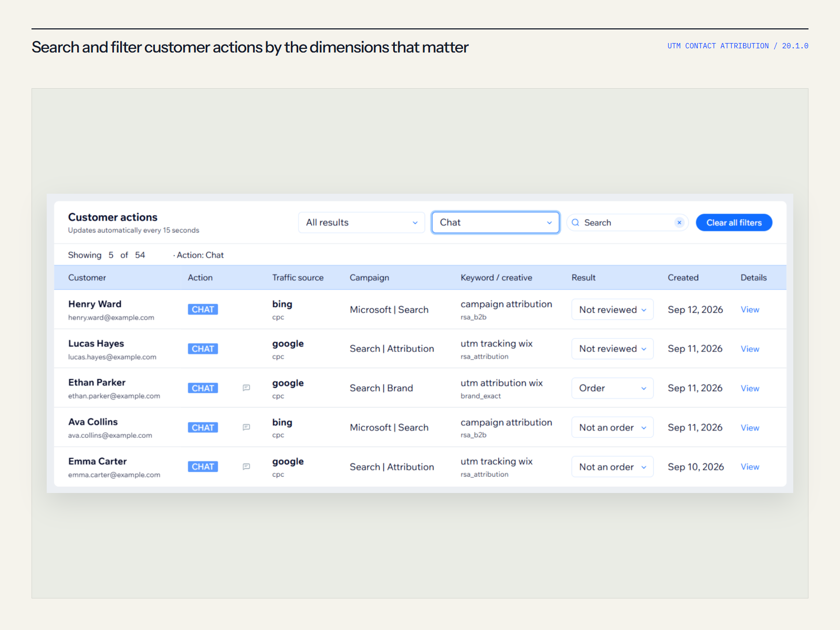Select customer name Ethan Parker
Image resolution: width=840 pixels, height=630 pixels.
(x=97, y=383)
